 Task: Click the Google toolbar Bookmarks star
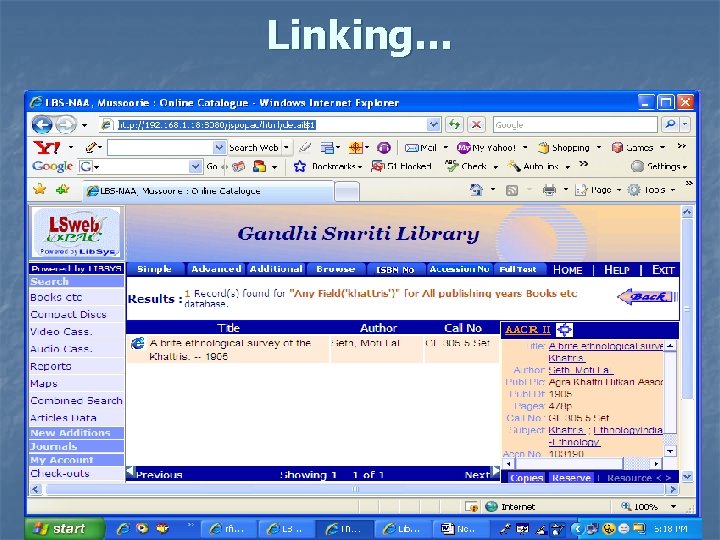(300, 166)
